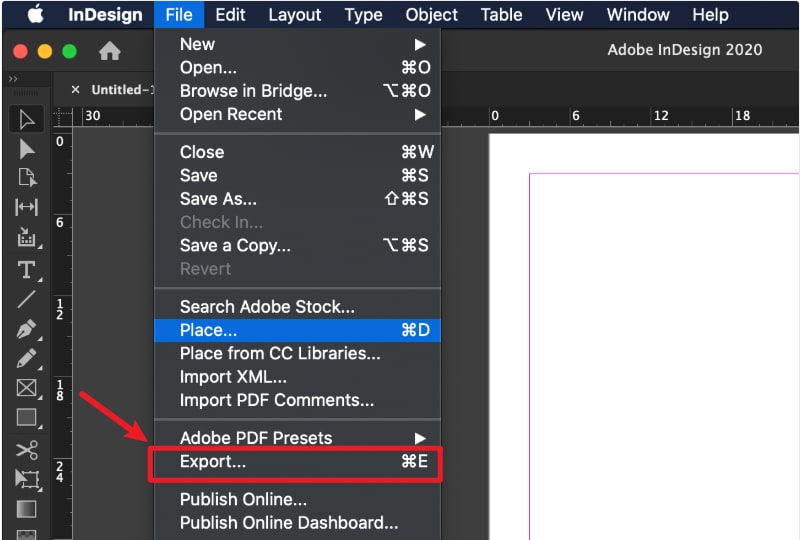Open the Table menu
Screen dimensions: 800x540
coord(502,14)
